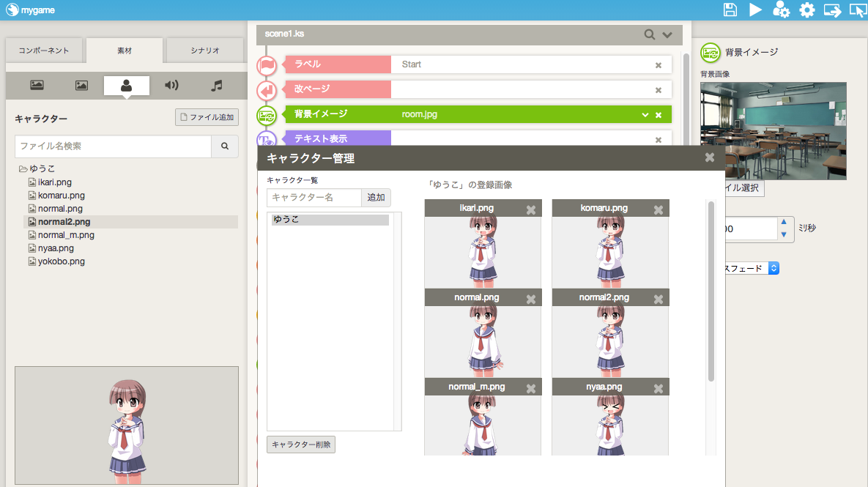Screen dimensions: 868x487
Task: Click the キャラクター削除 button
Action: click(301, 445)
